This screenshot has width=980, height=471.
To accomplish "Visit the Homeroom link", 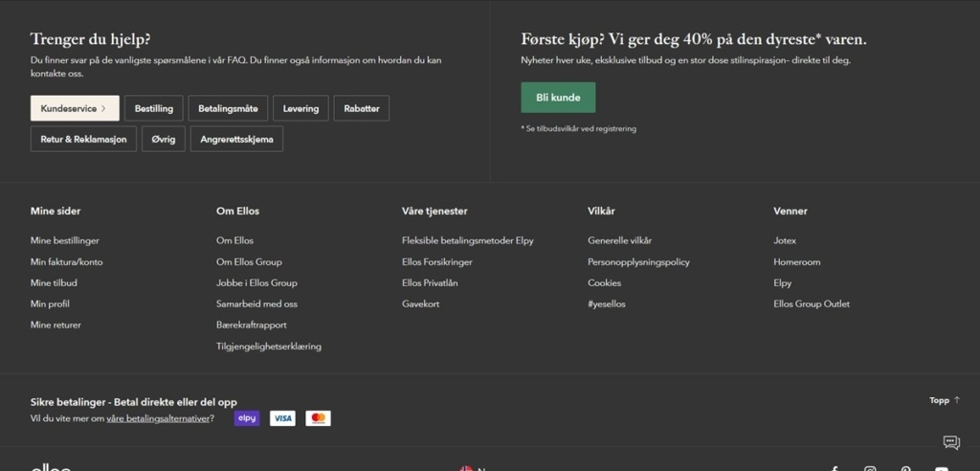I will coord(797,261).
